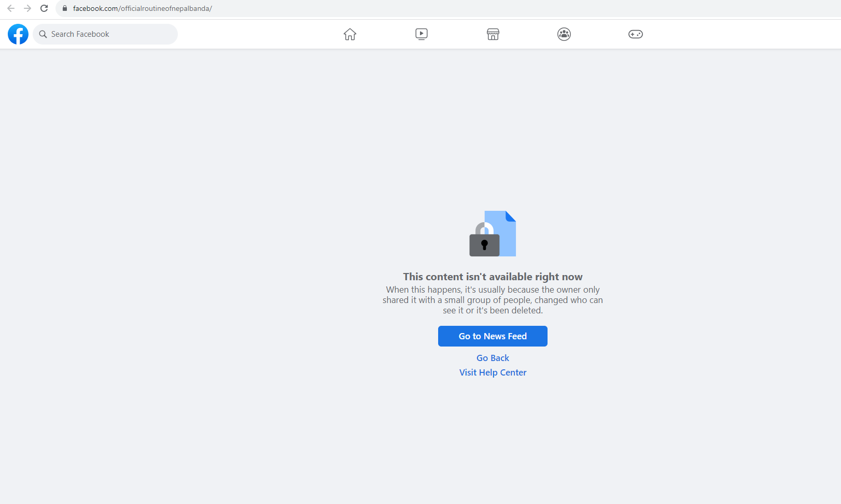The image size is (841, 504).
Task: Click the address bar URL
Action: (x=143, y=8)
